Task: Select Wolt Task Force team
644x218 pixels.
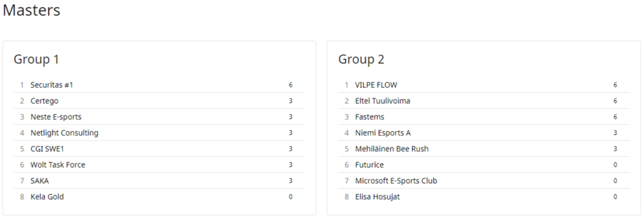Action: point(58,165)
